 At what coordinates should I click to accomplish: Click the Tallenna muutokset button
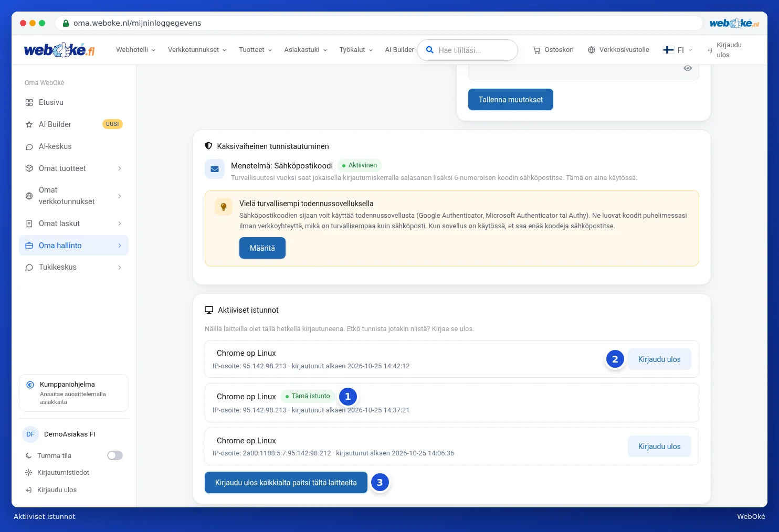tap(511, 100)
